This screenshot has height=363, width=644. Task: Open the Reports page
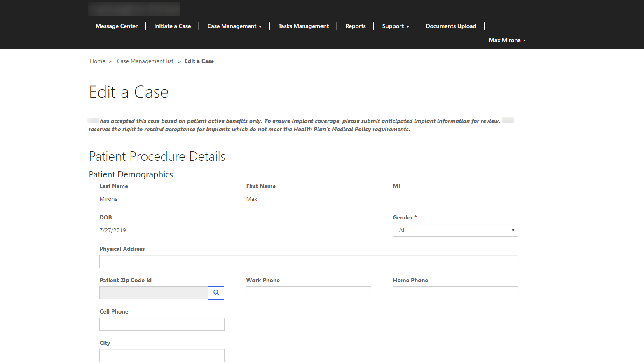(x=355, y=26)
